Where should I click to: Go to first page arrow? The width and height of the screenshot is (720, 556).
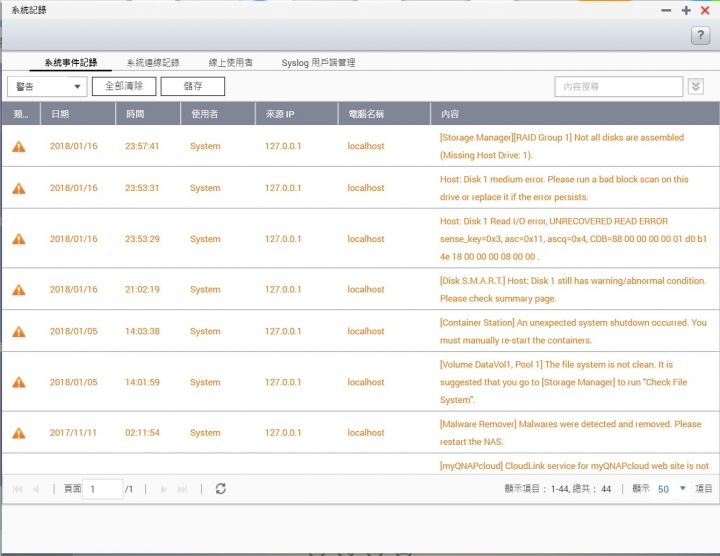17,489
